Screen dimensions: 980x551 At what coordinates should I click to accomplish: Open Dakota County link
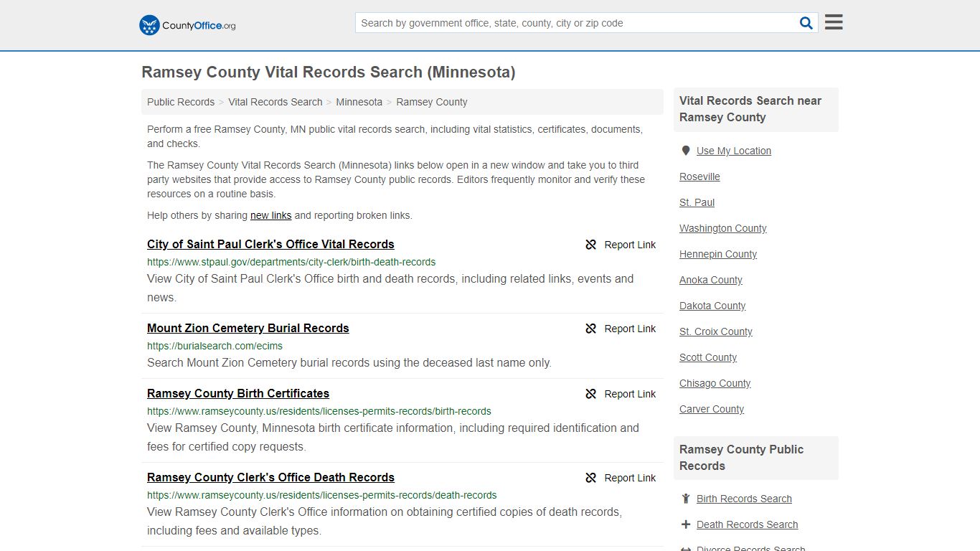pos(712,306)
